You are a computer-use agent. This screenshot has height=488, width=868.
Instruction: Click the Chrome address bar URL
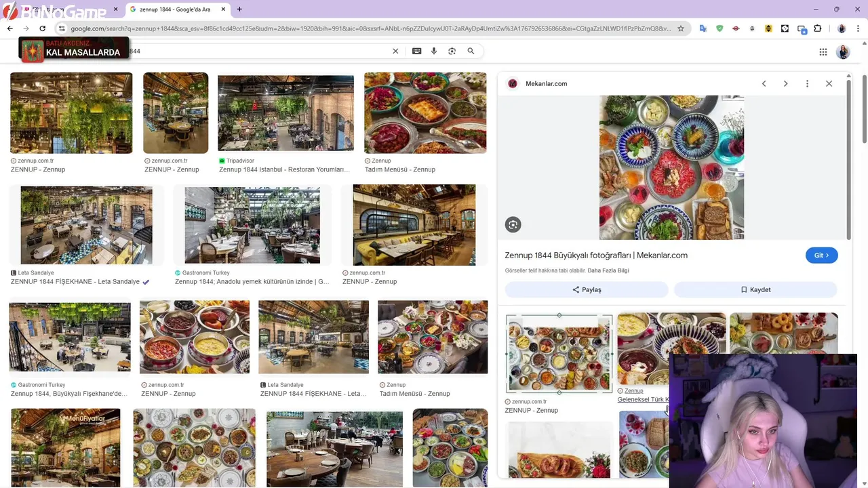tap(371, 28)
